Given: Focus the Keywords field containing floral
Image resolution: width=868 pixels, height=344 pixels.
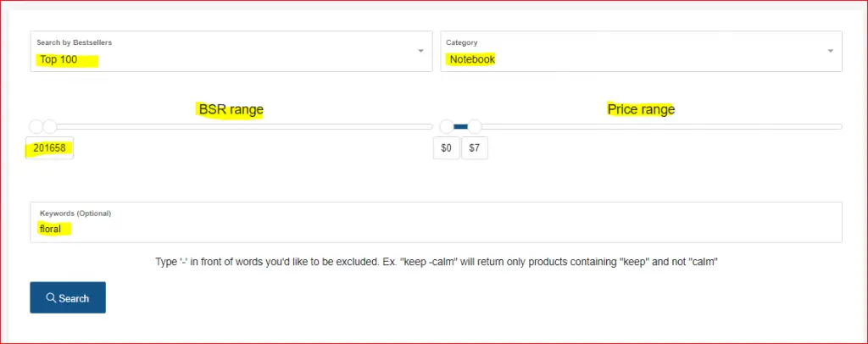Looking at the screenshot, I should (x=437, y=222).
